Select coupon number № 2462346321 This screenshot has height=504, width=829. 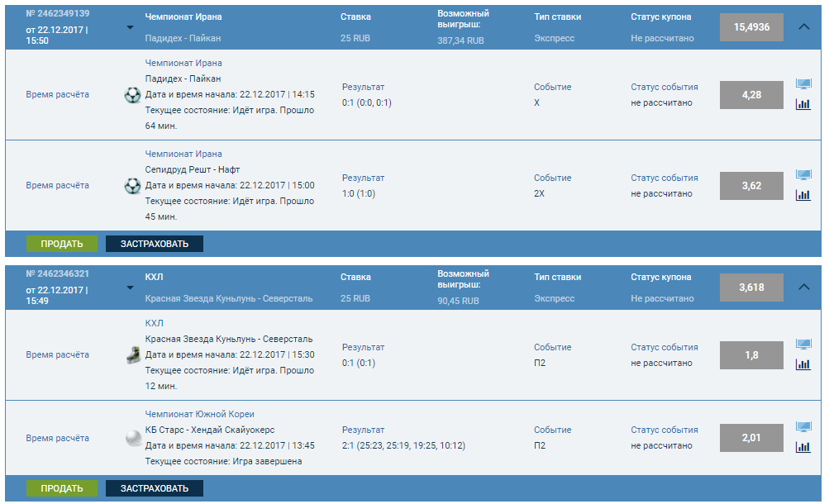point(58,273)
